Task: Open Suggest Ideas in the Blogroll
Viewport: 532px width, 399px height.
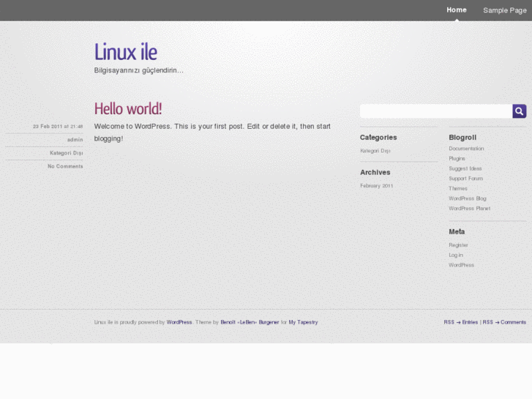Action: pos(465,168)
